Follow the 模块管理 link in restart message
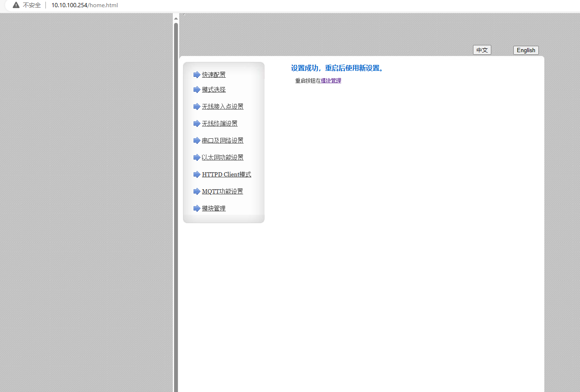The height and width of the screenshot is (392, 580). tap(331, 81)
